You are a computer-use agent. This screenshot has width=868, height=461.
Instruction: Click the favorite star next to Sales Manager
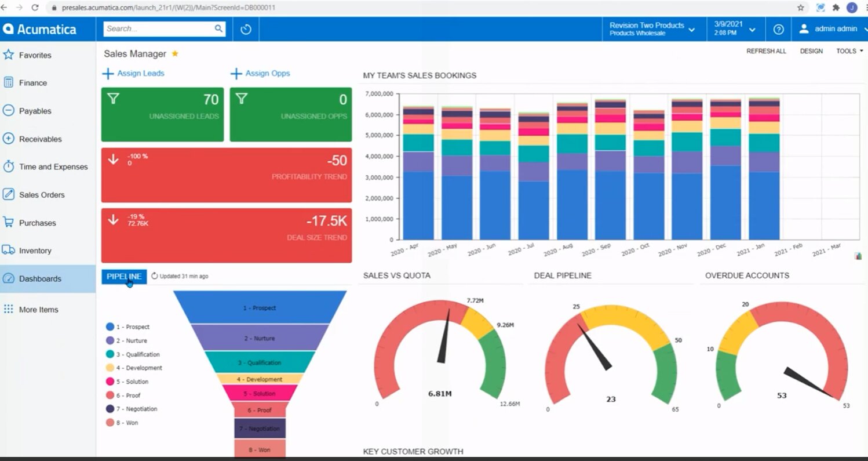(x=175, y=54)
